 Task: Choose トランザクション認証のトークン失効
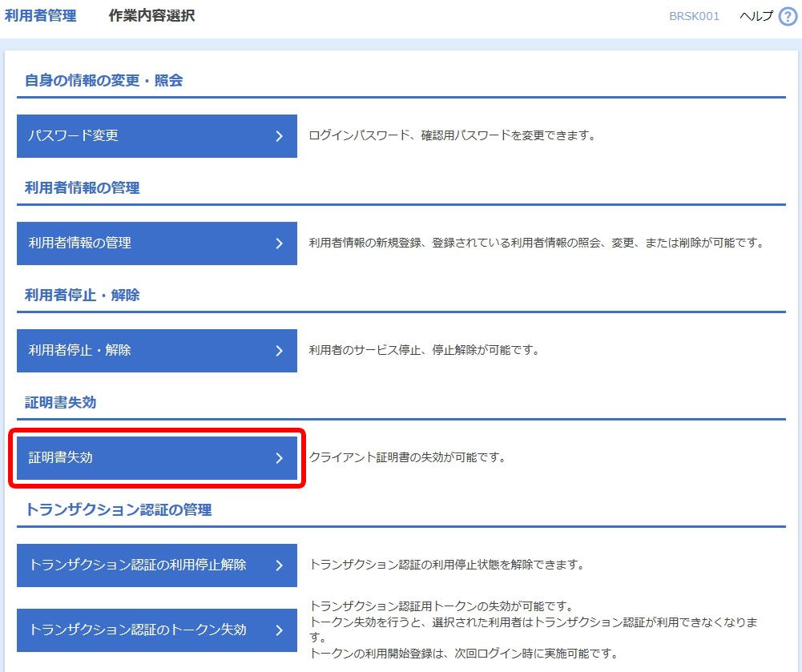144,630
